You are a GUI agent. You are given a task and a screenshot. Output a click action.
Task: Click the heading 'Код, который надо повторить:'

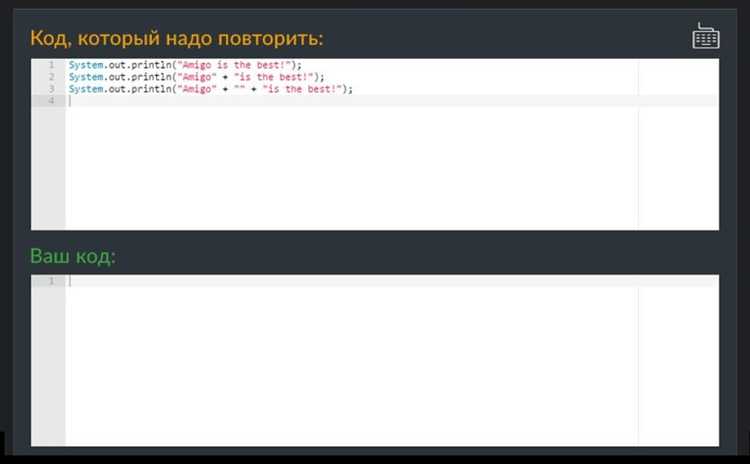(177, 38)
